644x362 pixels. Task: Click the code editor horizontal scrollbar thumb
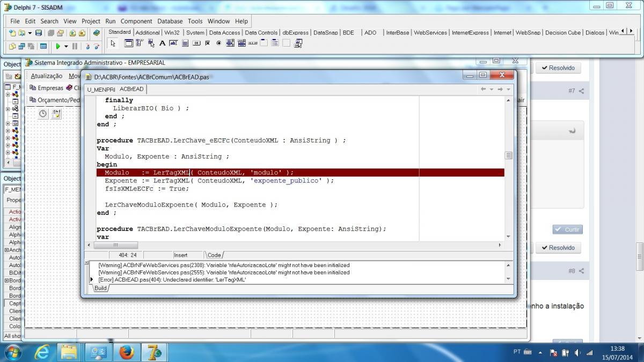click(x=115, y=245)
